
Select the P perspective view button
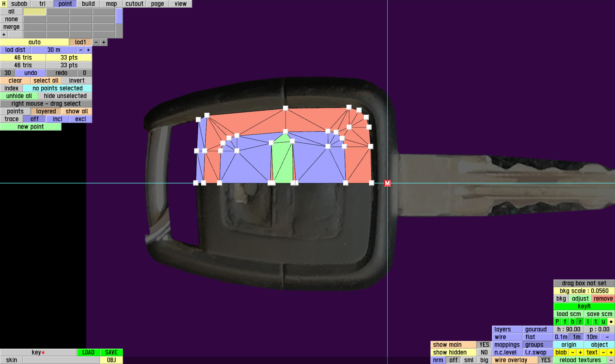(557, 322)
